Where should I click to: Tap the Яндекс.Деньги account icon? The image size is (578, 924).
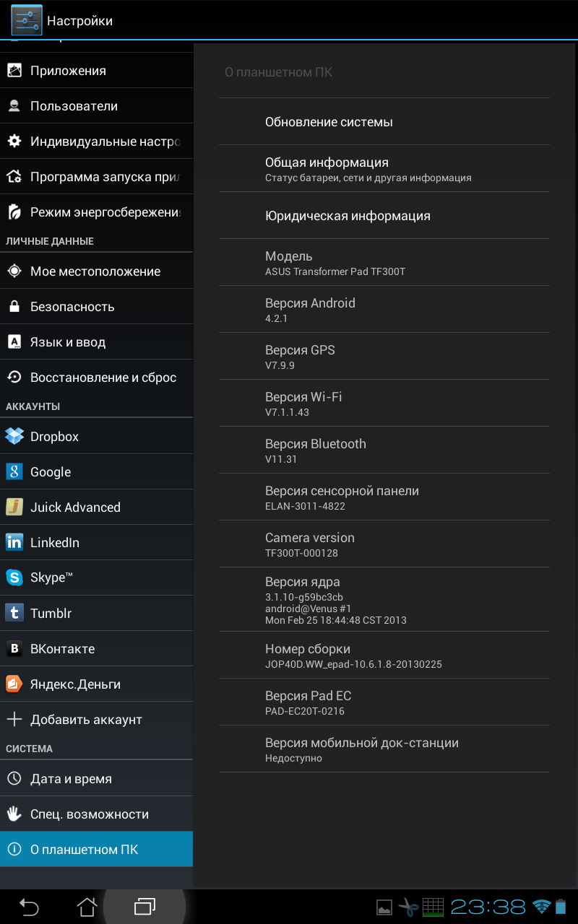point(14,684)
